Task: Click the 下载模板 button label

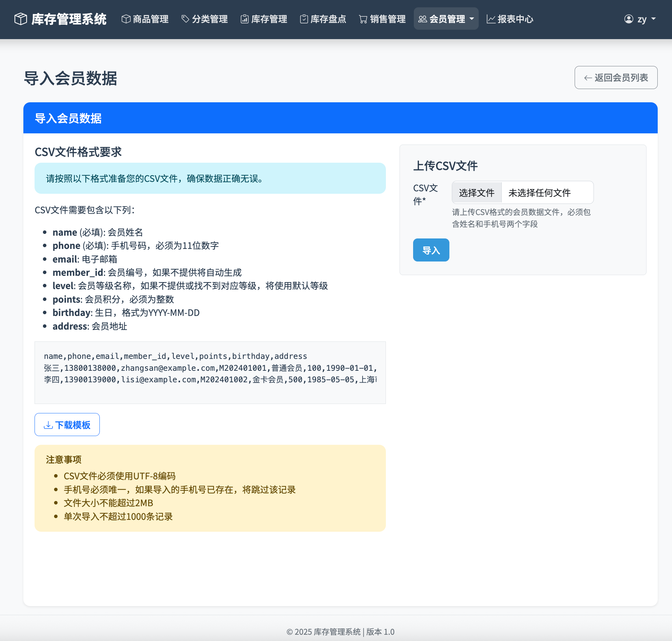Action: coord(73,425)
